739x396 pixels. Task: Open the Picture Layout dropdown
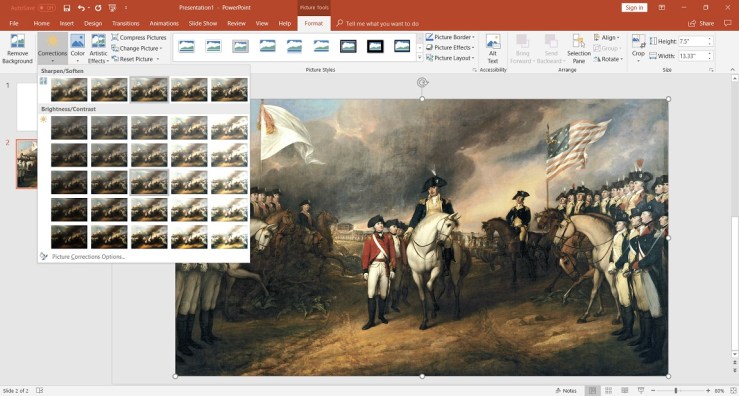coord(450,58)
